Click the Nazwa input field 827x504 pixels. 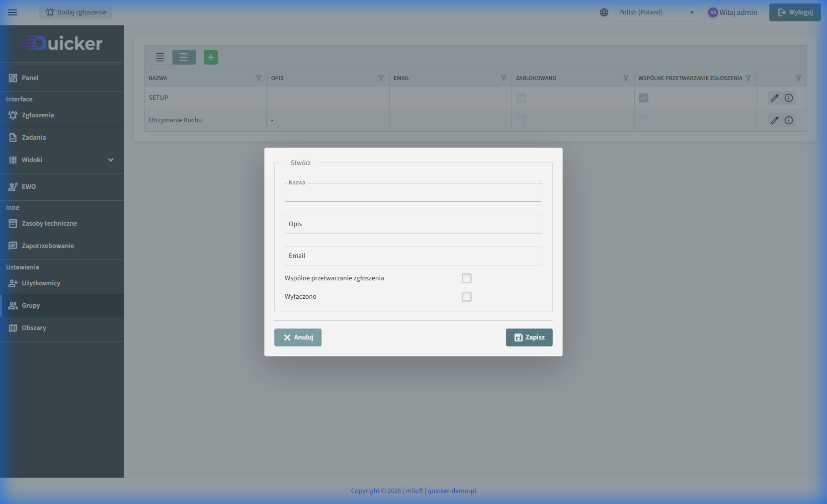413,193
